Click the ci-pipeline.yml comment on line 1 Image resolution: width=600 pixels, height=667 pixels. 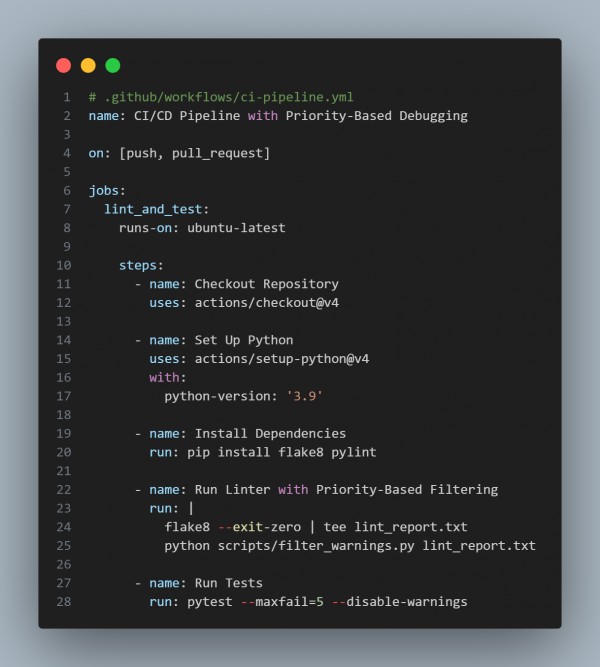[221, 97]
